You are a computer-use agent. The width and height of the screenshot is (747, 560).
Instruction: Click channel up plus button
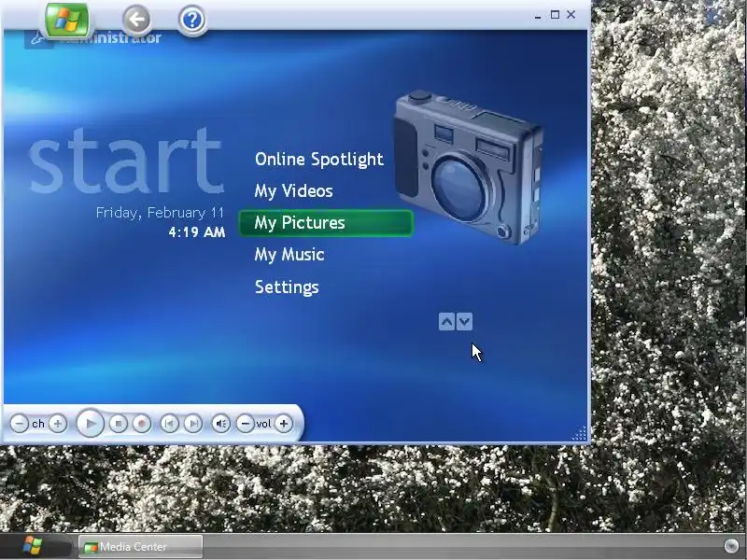58,424
